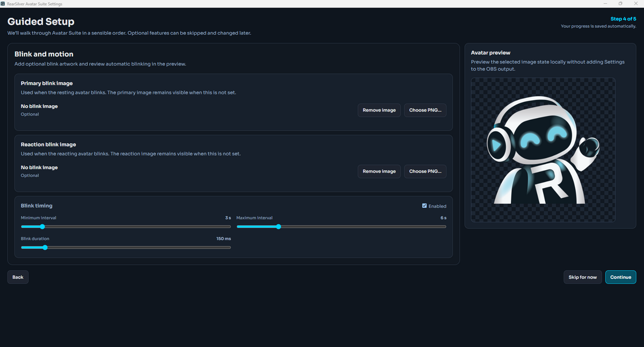644x347 pixels.
Task: Click the "Blink and motion" heading
Action: point(44,54)
